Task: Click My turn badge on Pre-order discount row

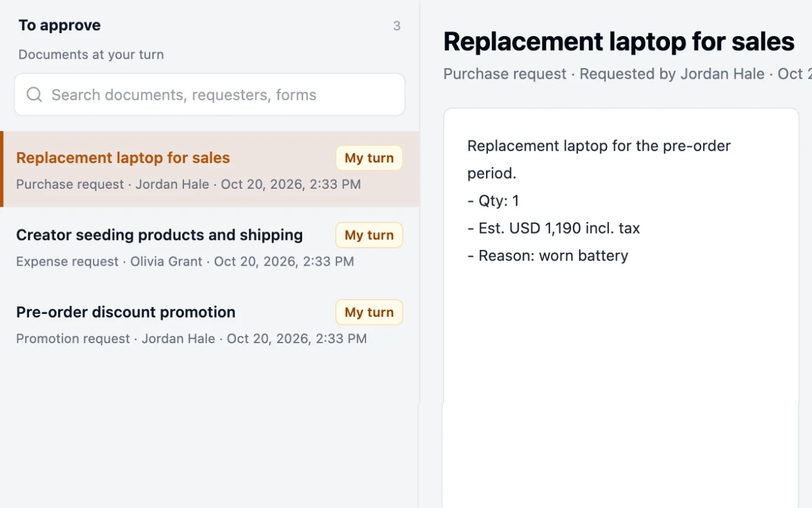Action: (x=369, y=312)
